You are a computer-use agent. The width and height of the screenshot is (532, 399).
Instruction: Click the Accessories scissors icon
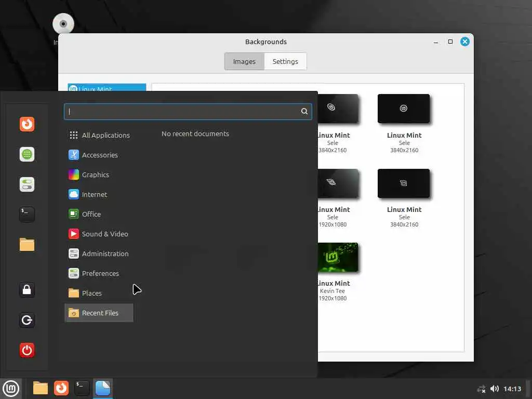[x=74, y=155]
